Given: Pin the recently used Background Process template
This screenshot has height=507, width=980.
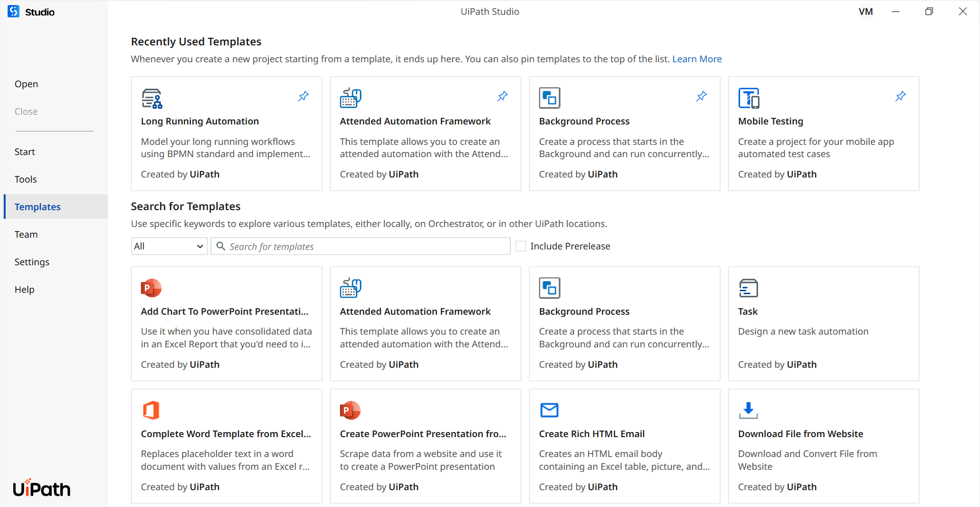Looking at the screenshot, I should 701,96.
